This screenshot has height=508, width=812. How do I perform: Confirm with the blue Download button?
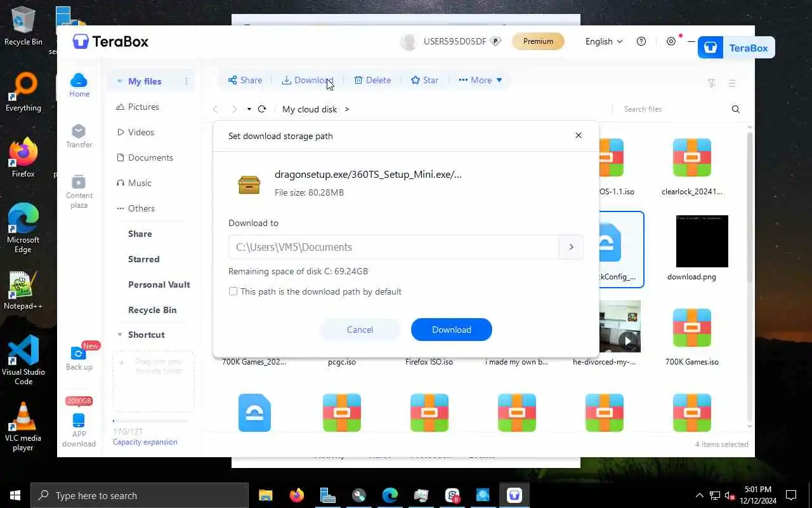[x=452, y=330]
